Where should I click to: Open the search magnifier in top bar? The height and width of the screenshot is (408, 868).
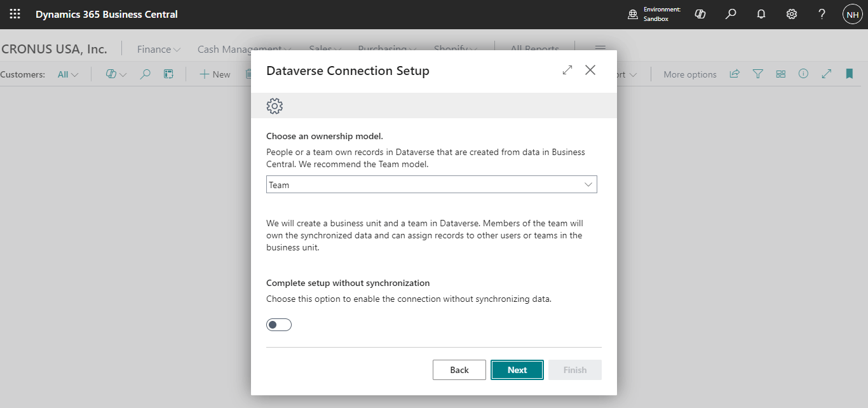tap(731, 14)
